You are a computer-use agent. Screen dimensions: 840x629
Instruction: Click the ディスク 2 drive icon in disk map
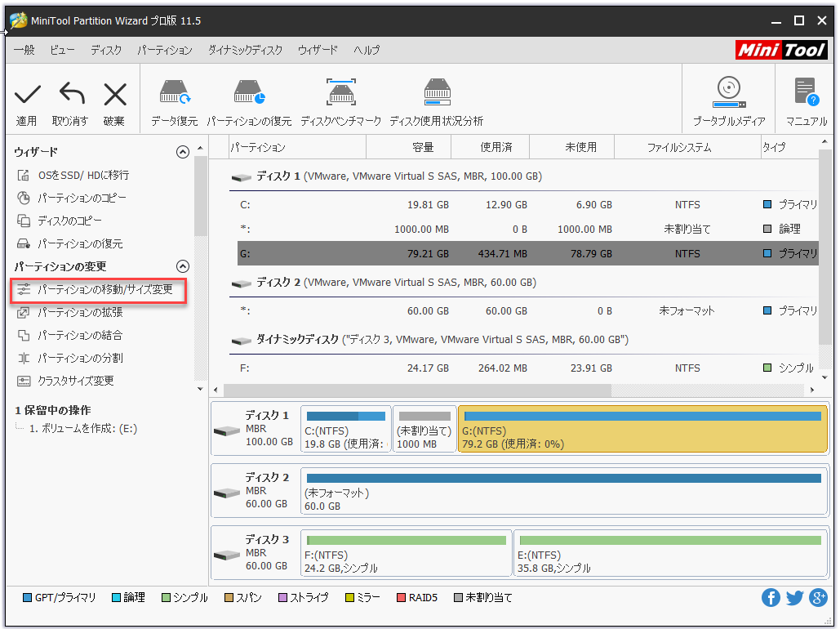[227, 493]
